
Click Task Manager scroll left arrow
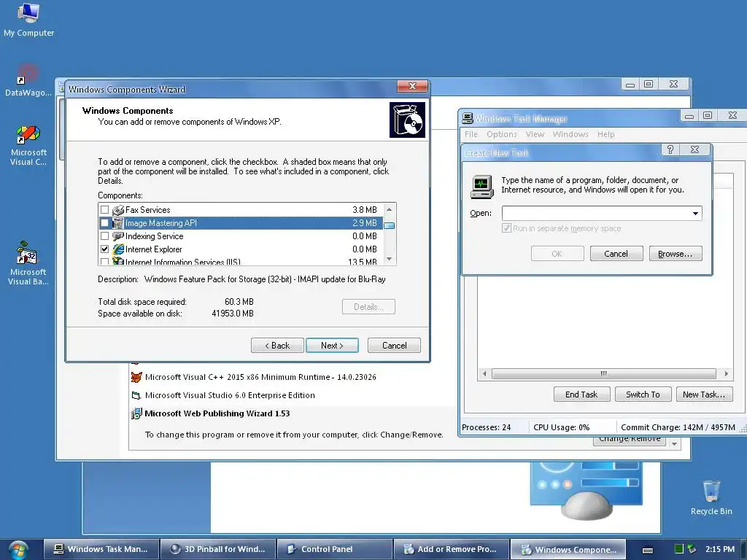coord(484,373)
